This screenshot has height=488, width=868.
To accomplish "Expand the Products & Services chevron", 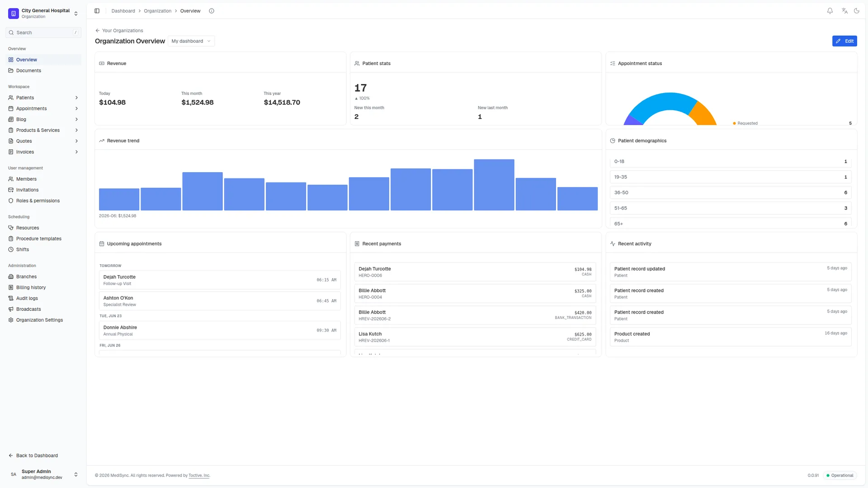I will pyautogui.click(x=76, y=130).
